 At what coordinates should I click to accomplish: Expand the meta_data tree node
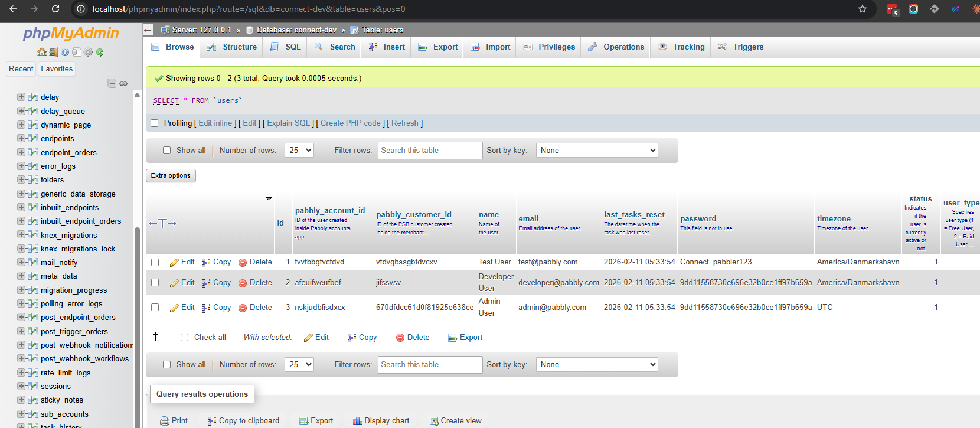(21, 276)
